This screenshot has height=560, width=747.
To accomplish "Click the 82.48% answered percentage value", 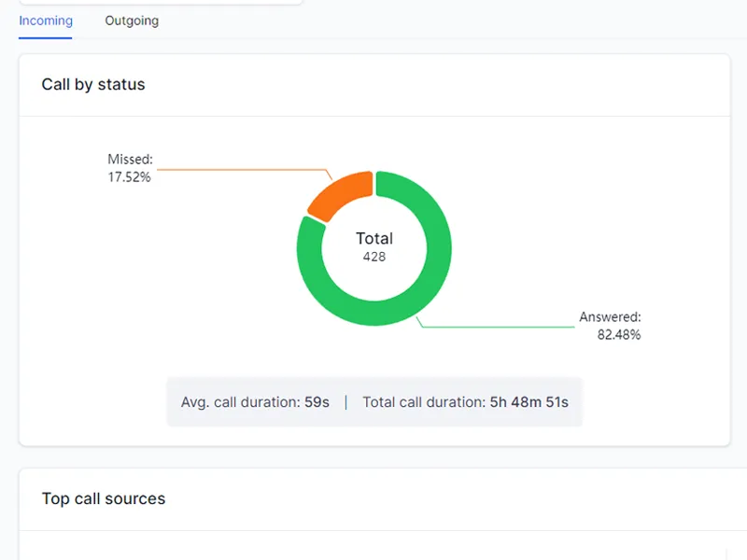I will (619, 334).
